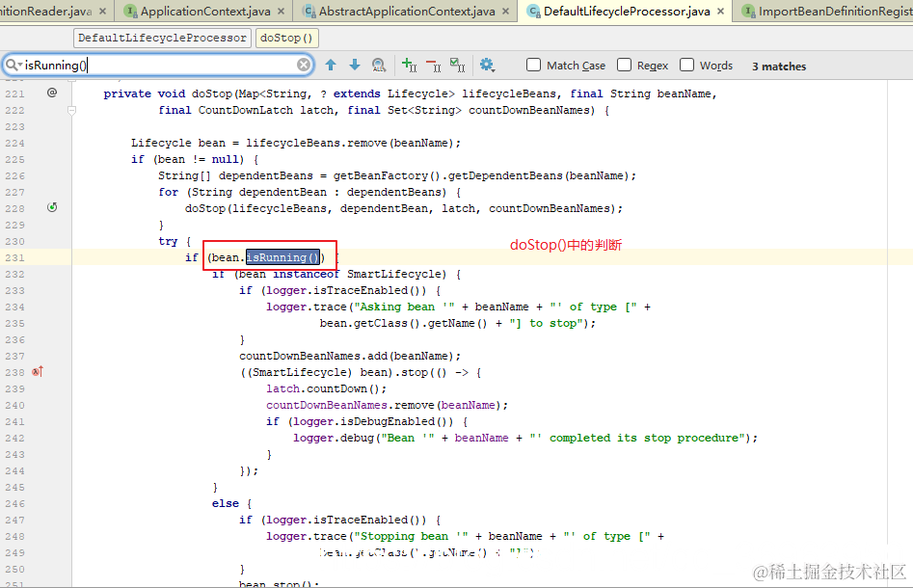Click inside the isRunning() search input

[160, 65]
